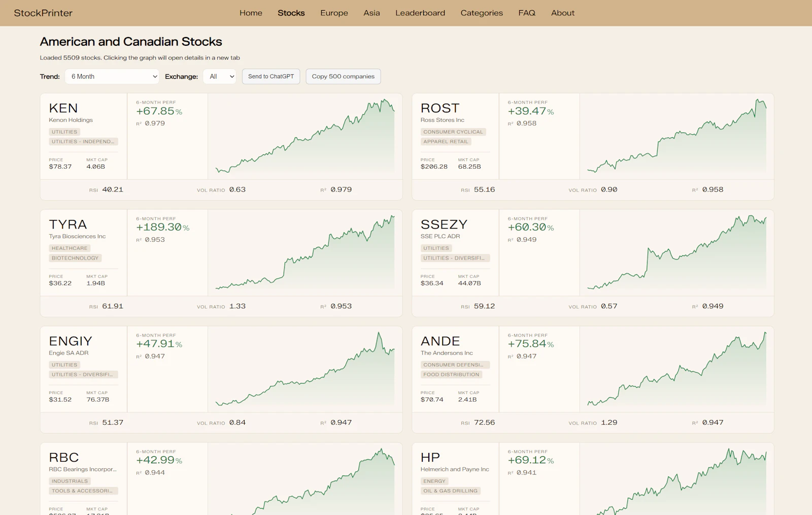The height and width of the screenshot is (515, 812).
Task: Click the RSI 72.56 value on ANDE
Action: 484,423
